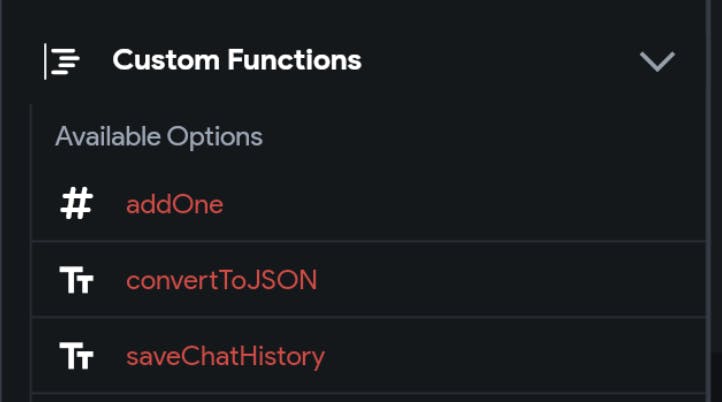
Task: Click blank space right of Available Options
Action: tap(480, 136)
